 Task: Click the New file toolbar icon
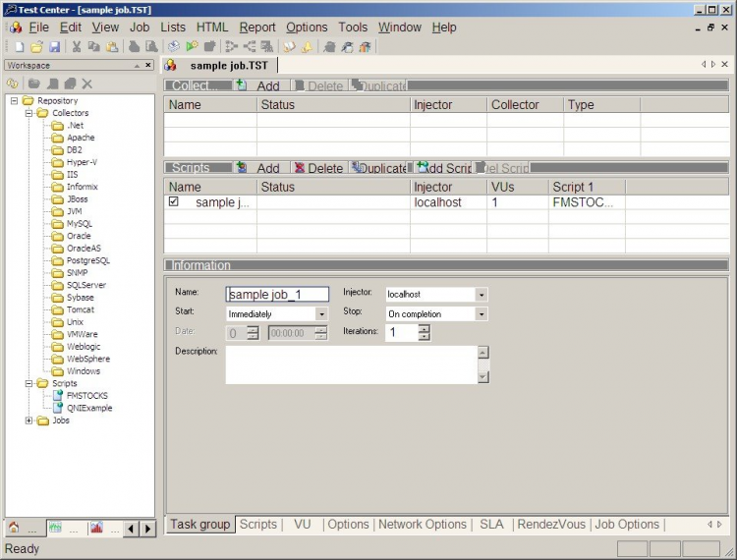coord(18,46)
